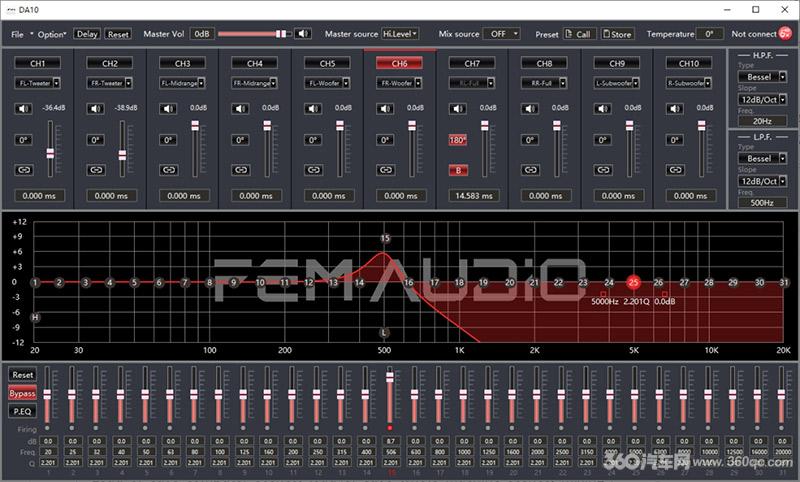The image size is (800, 482).
Task: Open CH1 FL-Tweeter speaker type dropdown
Action: (37, 83)
